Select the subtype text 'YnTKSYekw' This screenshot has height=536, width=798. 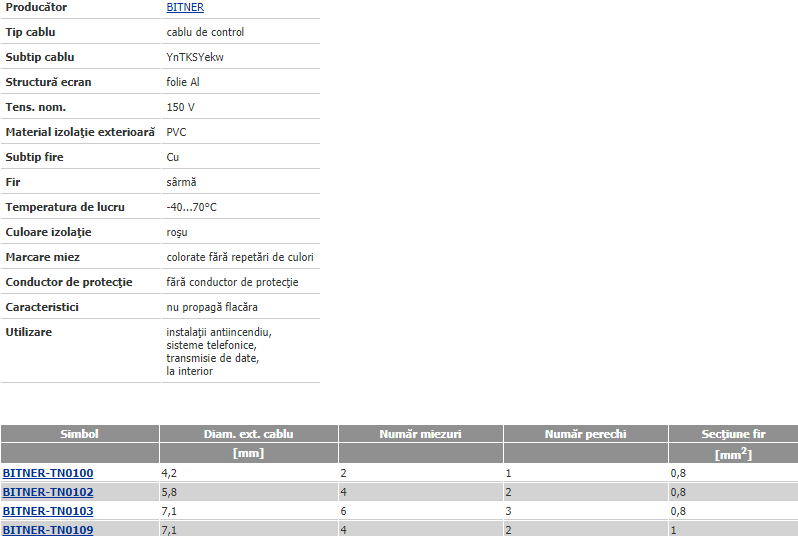click(x=195, y=57)
